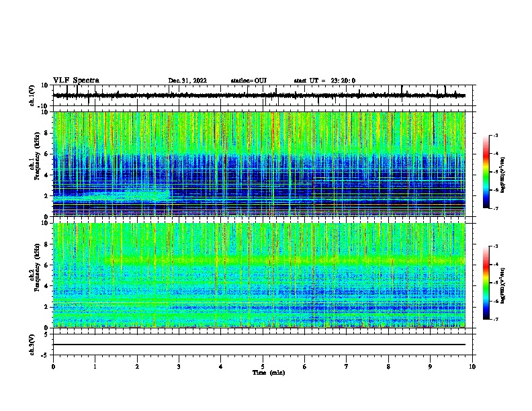532x411 pixels.
Task: Click the ch.1 voltage waveform trace
Action: point(259,95)
